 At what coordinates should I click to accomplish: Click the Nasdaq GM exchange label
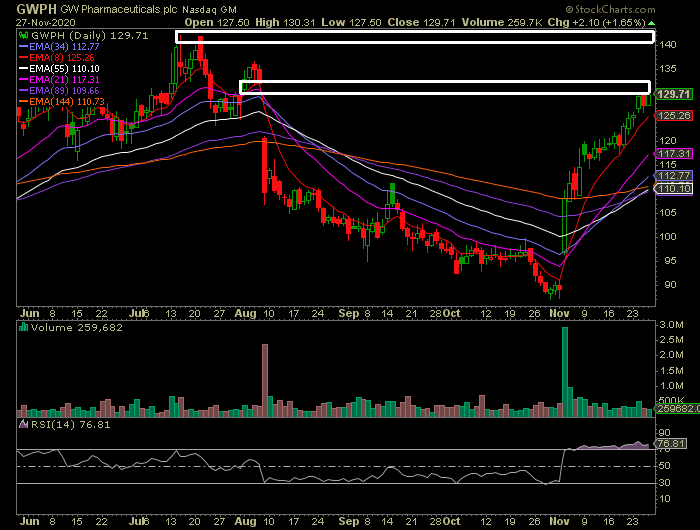click(x=209, y=9)
